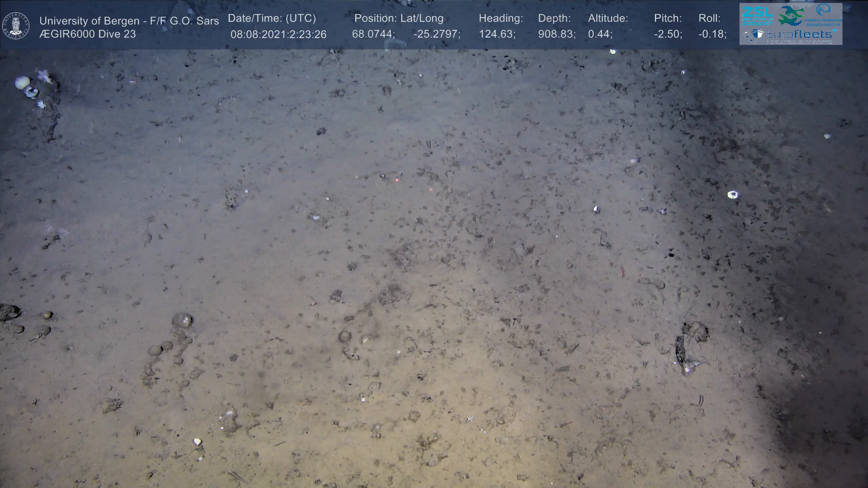Select the Position Lat/Long header label
868x488 pixels.
coord(399,19)
